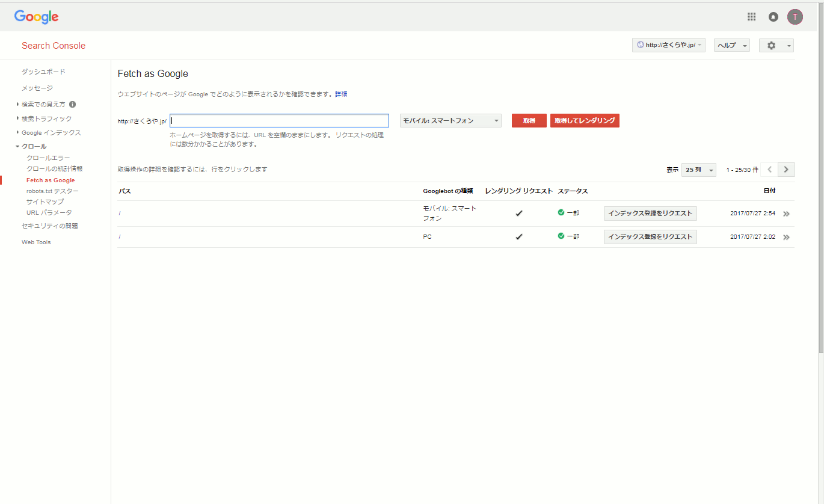Open セキュリティの問題 page
Screen dimensions: 824x504
(x=50, y=226)
